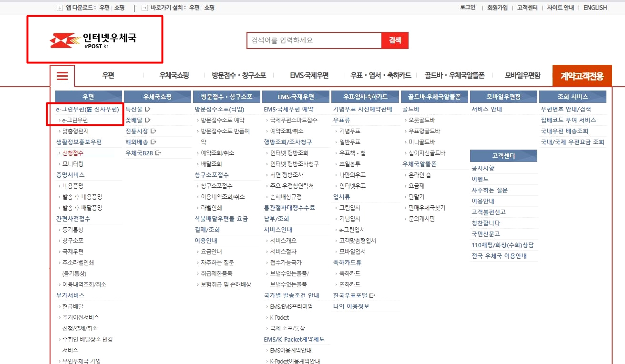Open 골드바·우체국알뜰폰 main menu
625x364 pixels.
[x=454, y=76]
